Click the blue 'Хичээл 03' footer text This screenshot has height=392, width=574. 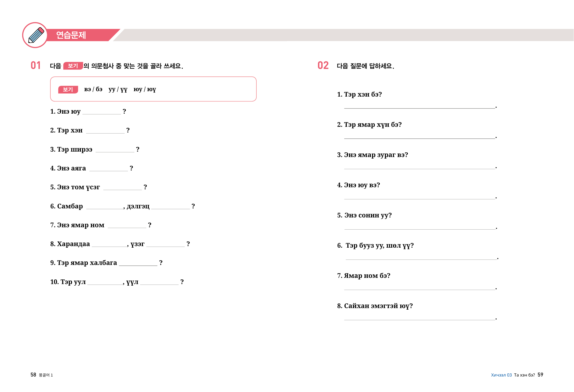pos(501,375)
